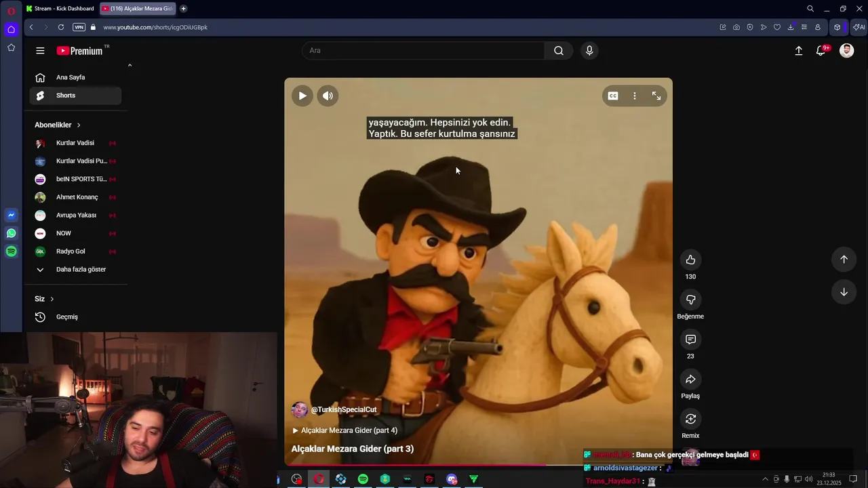The image size is (868, 488).
Task: Open NOW channel subscription
Action: (75, 233)
